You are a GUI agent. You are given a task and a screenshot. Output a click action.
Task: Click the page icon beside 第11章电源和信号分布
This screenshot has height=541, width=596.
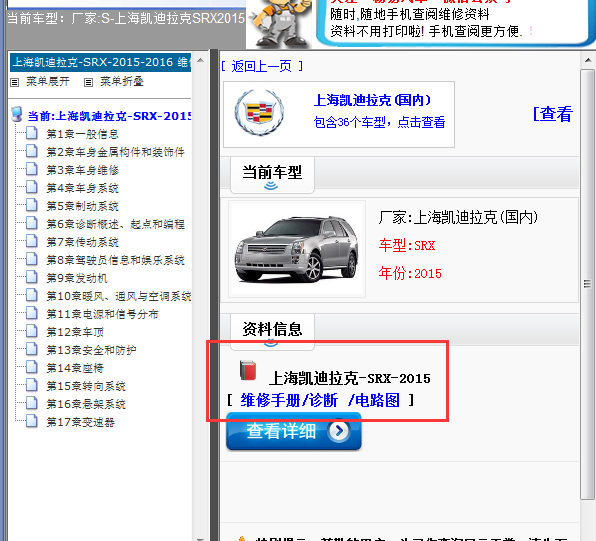32,314
